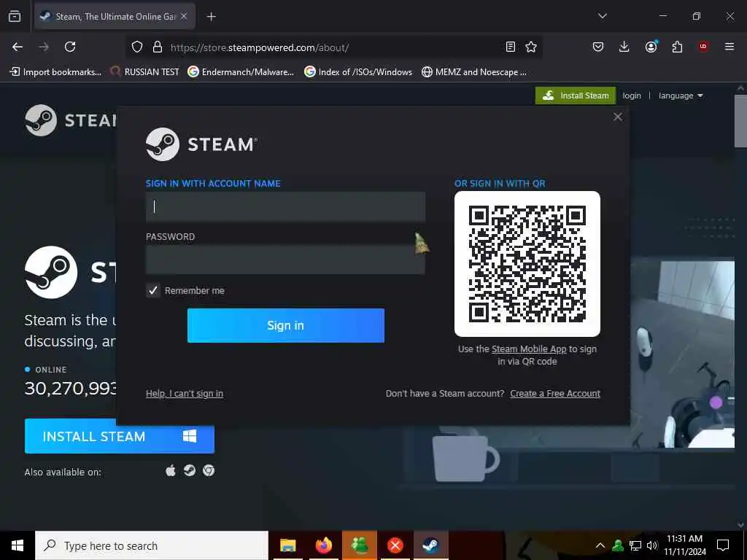Click the taskbar clock and date
Screen dimensions: 747x560
(x=684, y=545)
